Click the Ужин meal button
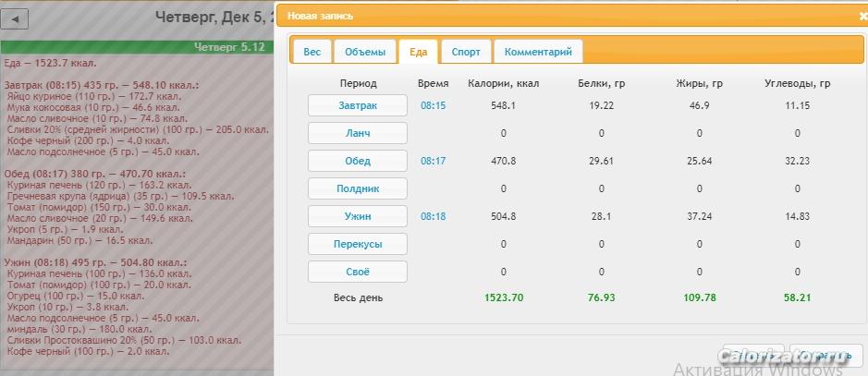This screenshot has width=868, height=376. click(357, 216)
